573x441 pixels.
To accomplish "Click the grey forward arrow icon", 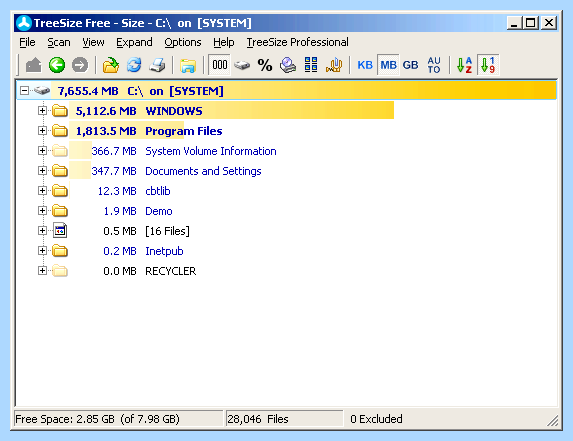I will [x=80, y=65].
